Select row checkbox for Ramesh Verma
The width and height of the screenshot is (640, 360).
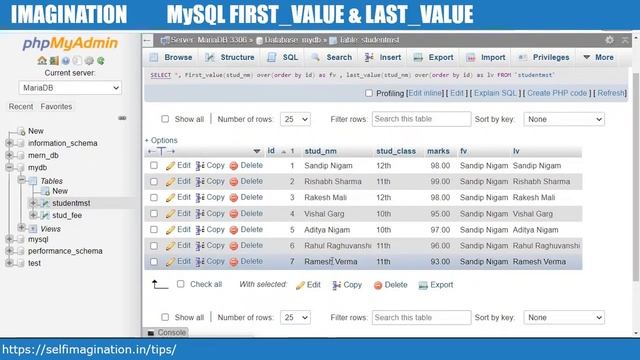coord(153,262)
